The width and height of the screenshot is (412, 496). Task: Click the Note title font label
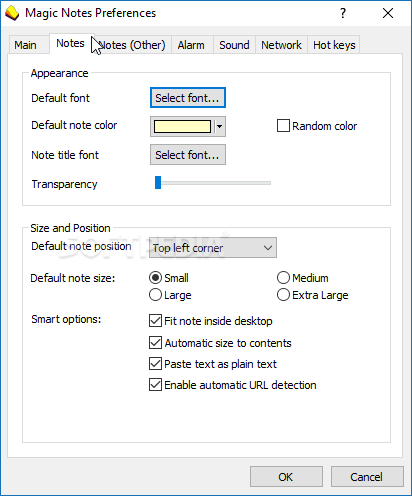click(65, 155)
